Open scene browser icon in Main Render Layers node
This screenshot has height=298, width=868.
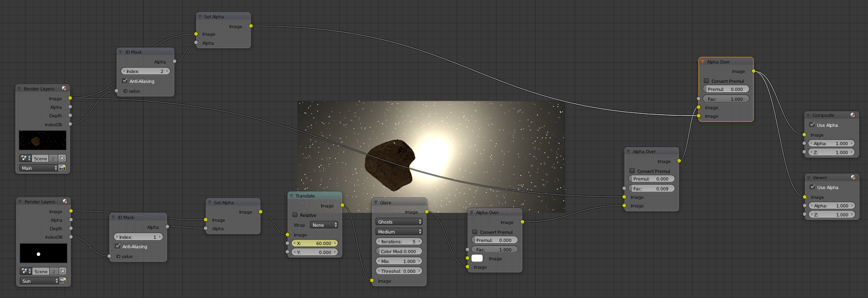[26, 159]
